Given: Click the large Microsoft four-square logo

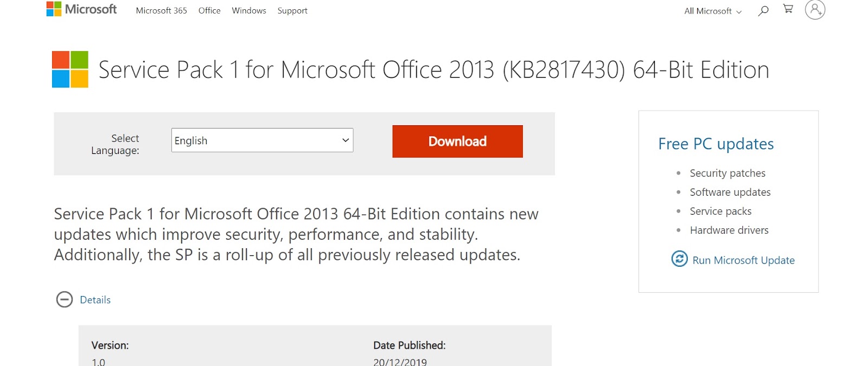Looking at the screenshot, I should (x=70, y=69).
